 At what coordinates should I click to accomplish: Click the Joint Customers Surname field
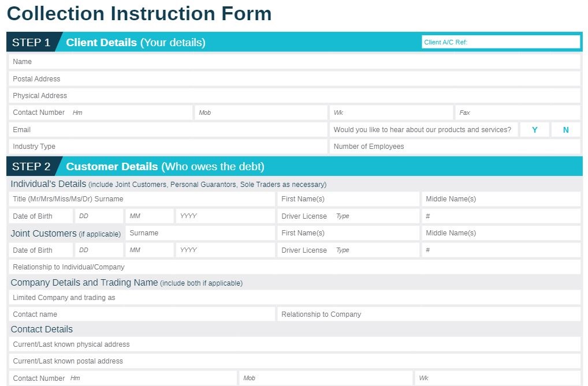[x=200, y=233]
